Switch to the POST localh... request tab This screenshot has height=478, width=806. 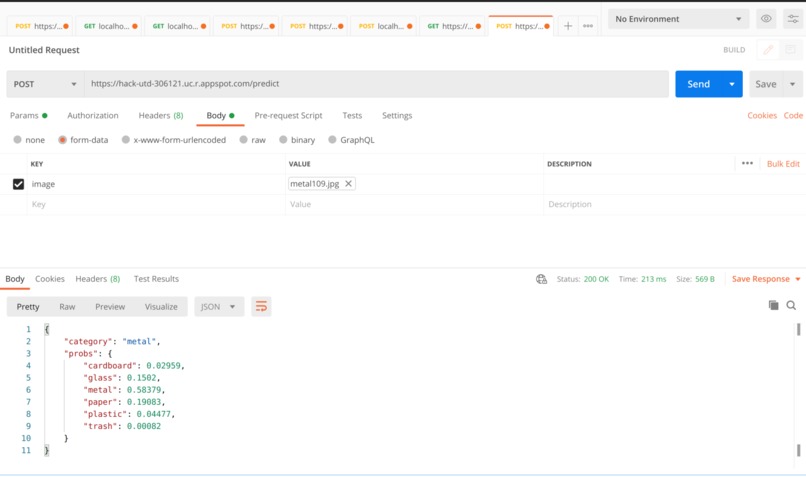[384, 26]
